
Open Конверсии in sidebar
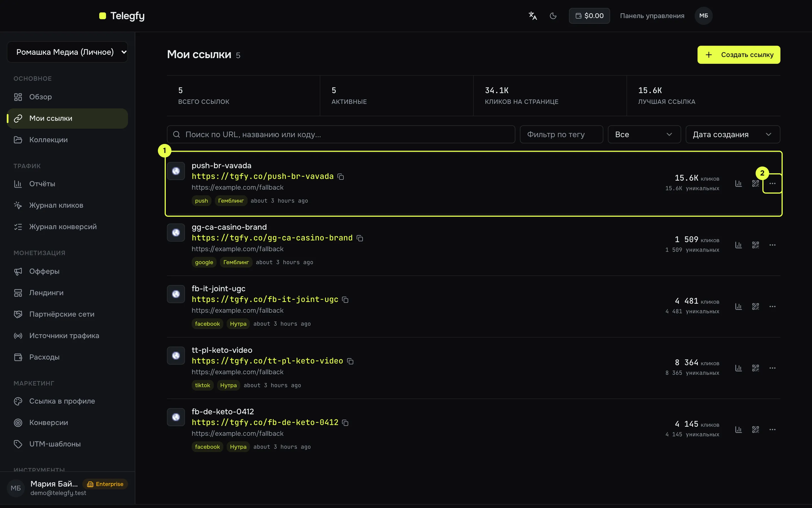[67, 423]
